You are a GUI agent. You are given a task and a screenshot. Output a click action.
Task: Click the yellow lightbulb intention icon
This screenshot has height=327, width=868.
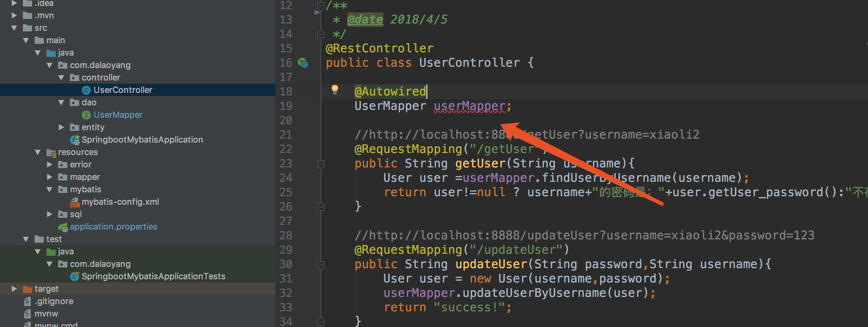pyautogui.click(x=335, y=90)
